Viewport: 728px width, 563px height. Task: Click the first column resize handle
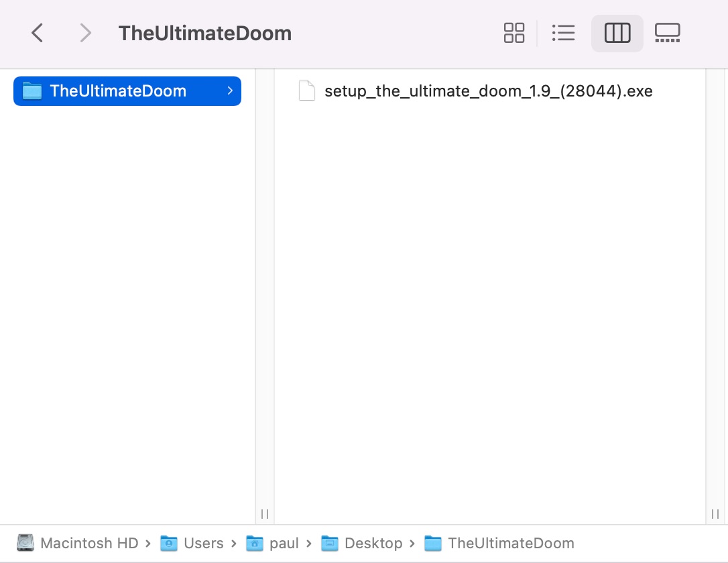265,514
